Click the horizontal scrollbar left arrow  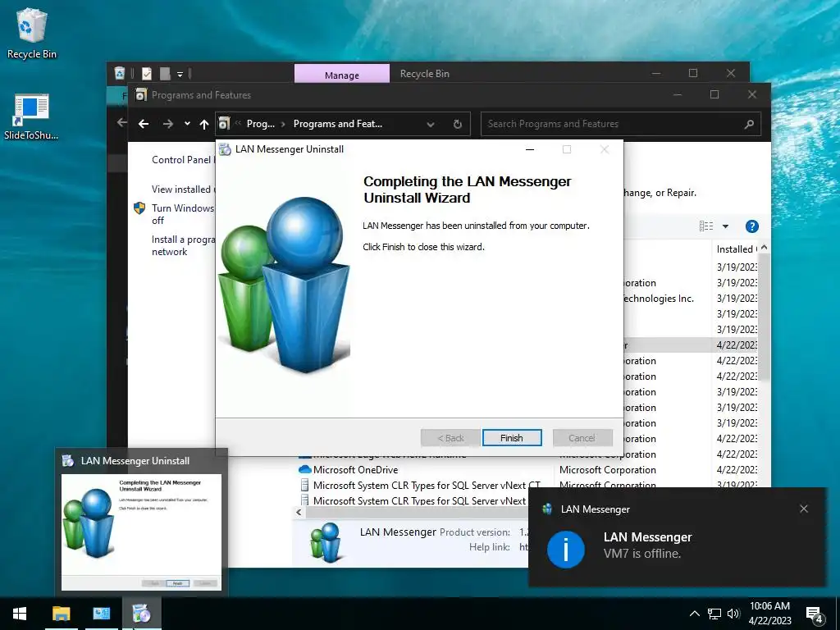[299, 512]
